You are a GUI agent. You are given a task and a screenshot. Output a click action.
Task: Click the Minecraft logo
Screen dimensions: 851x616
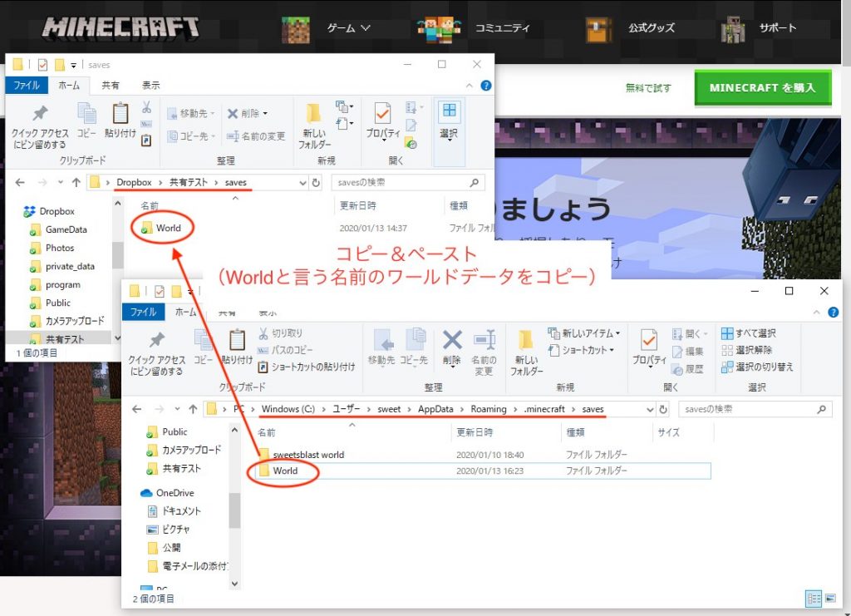coord(121,27)
